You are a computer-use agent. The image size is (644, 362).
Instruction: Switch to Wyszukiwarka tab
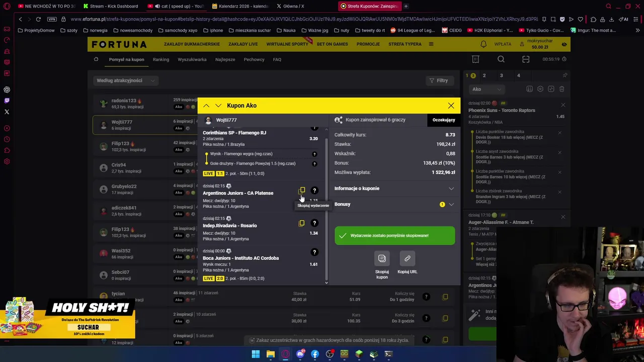pos(192,59)
